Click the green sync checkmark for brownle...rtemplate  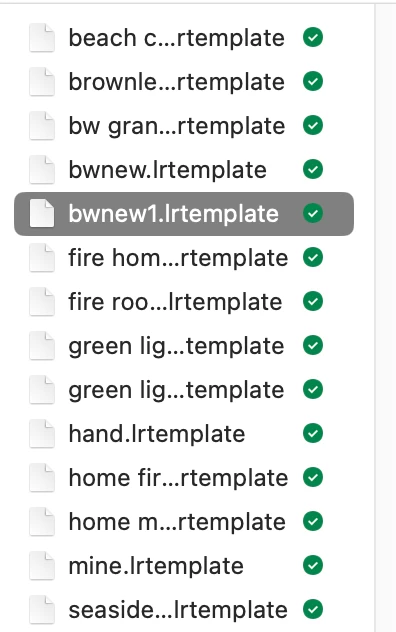pyautogui.click(x=313, y=81)
